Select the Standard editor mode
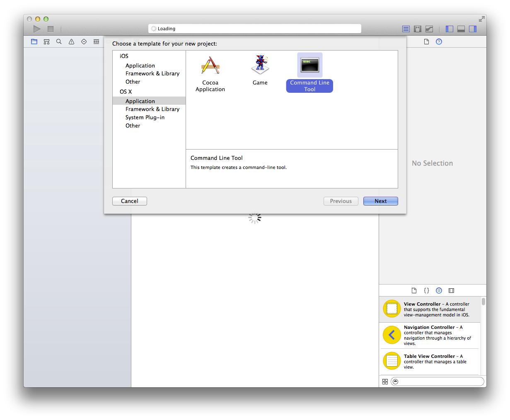 click(x=406, y=29)
